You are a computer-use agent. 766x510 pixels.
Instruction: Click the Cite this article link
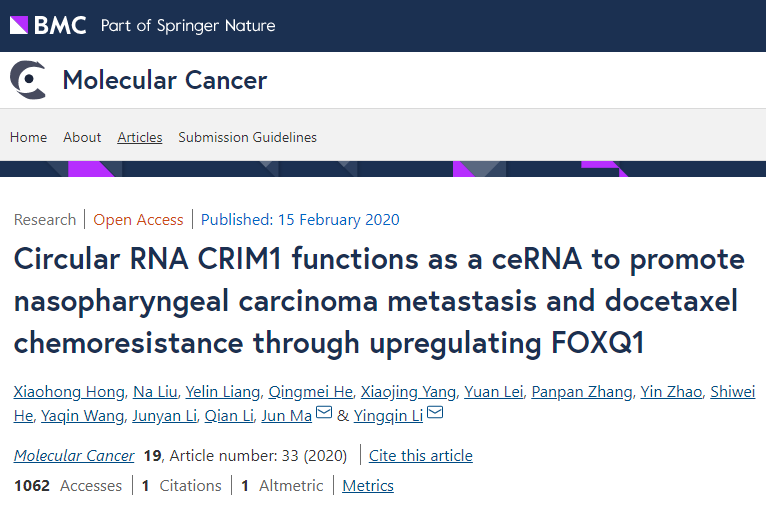pos(421,455)
